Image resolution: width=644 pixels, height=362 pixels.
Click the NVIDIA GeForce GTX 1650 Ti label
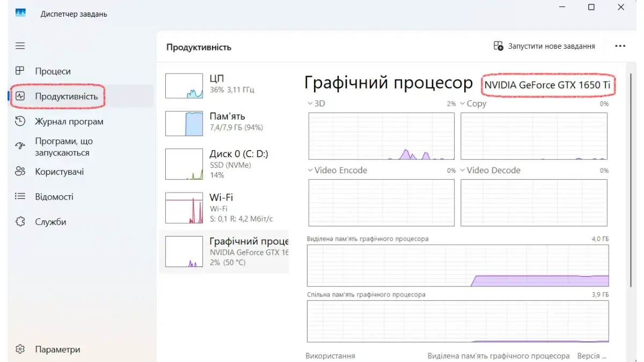click(547, 85)
